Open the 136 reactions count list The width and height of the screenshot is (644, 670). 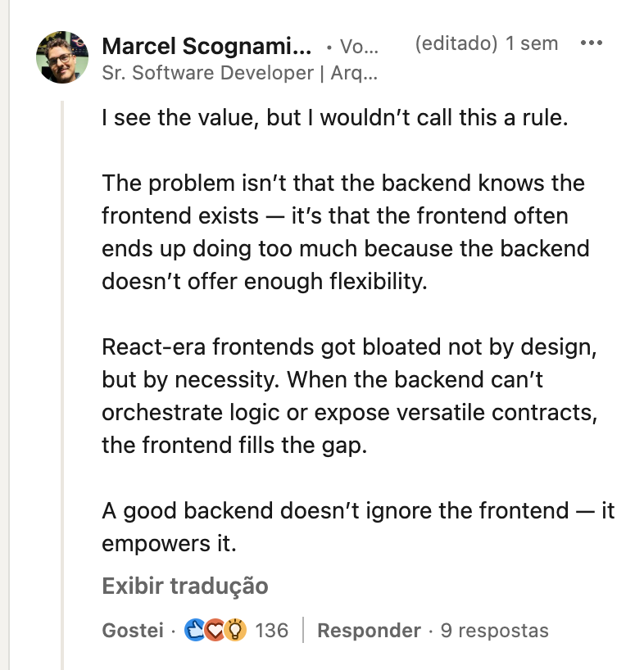(272, 631)
